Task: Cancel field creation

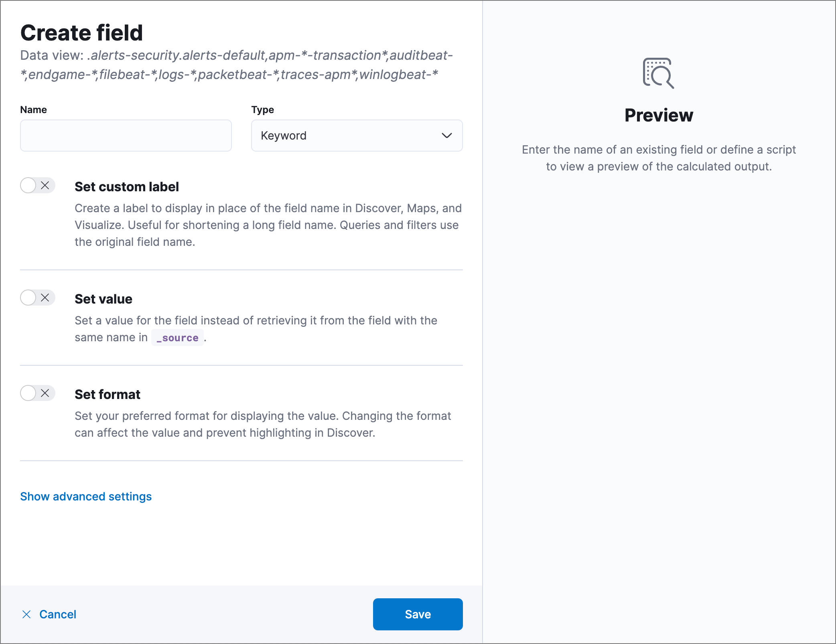Action: coord(58,614)
